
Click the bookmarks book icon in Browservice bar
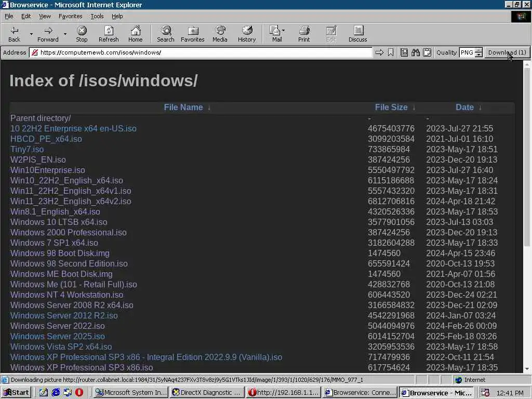(x=404, y=52)
